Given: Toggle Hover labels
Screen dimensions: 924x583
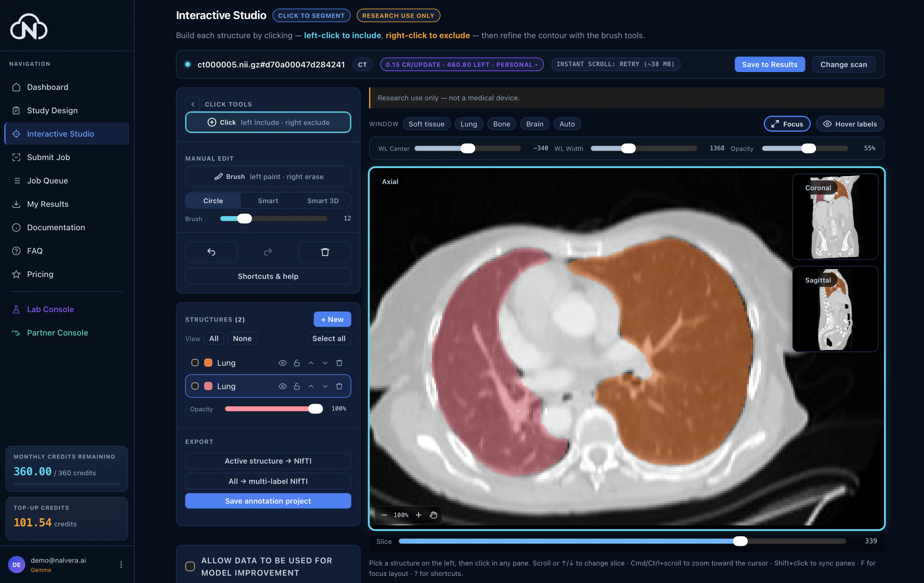Looking at the screenshot, I should (x=850, y=124).
